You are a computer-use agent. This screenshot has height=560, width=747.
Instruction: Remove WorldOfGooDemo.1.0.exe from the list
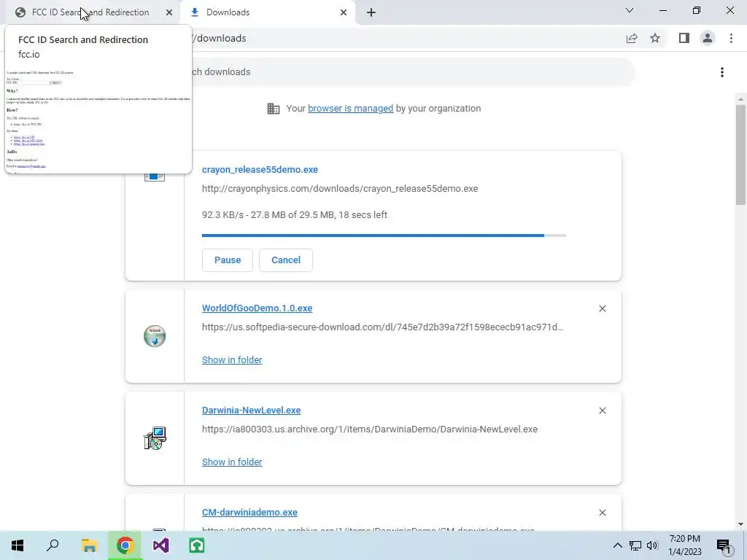click(602, 308)
